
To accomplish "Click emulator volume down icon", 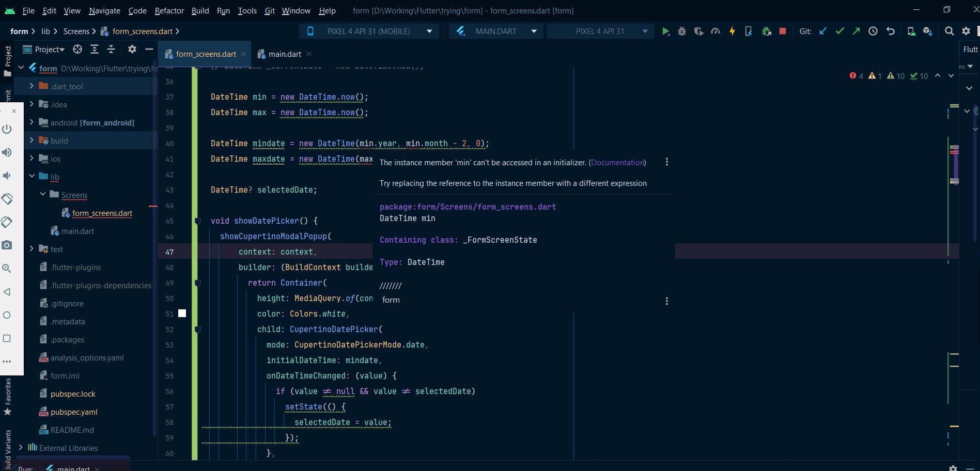I will [7, 176].
